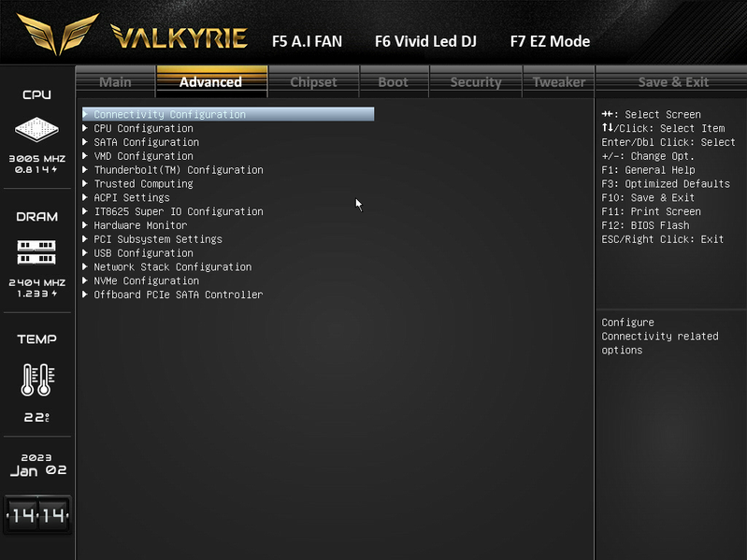Image resolution: width=747 pixels, height=560 pixels.
Task: Click the 'F11: Print Screen' hint
Action: click(651, 211)
